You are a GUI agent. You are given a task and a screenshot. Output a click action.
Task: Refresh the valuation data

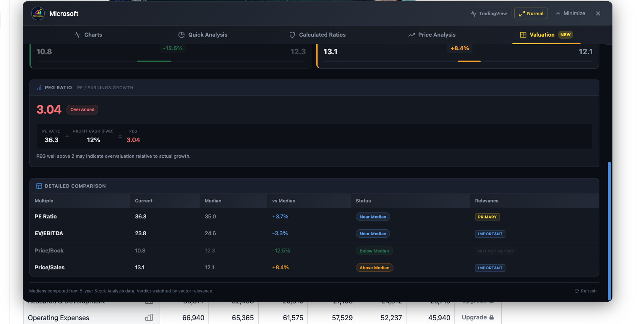pyautogui.click(x=585, y=291)
